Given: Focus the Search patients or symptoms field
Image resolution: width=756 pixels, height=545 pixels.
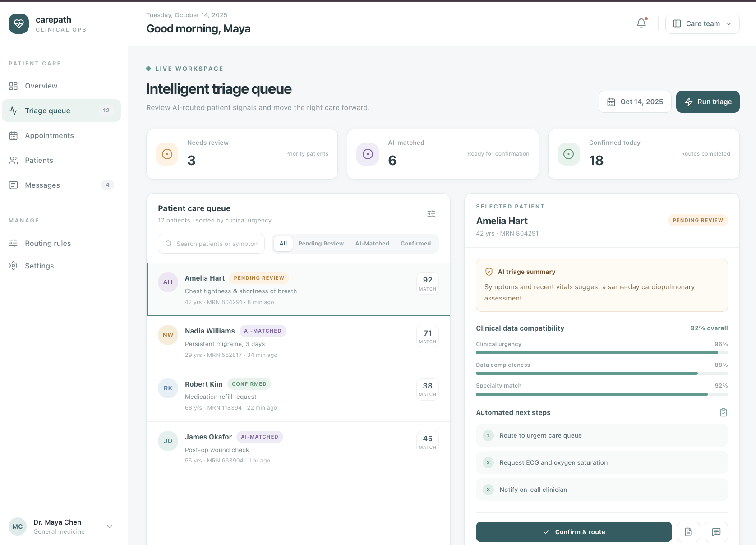Looking at the screenshot, I should coord(211,244).
